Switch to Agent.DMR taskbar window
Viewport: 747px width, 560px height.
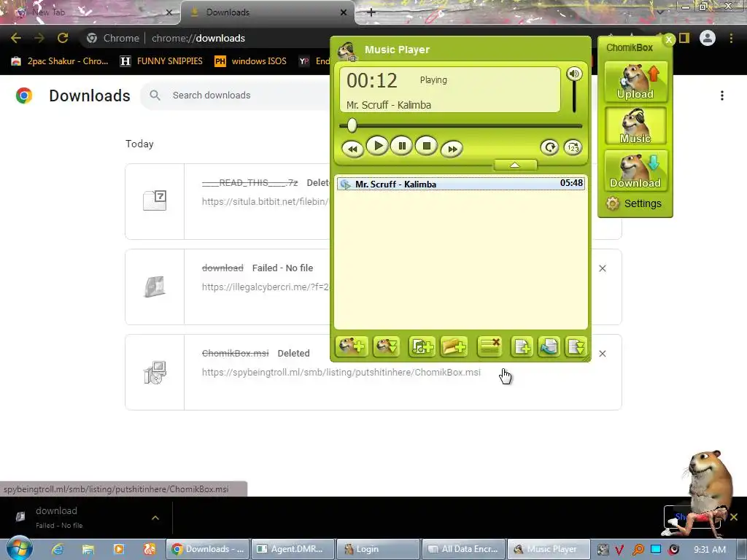coord(291,549)
